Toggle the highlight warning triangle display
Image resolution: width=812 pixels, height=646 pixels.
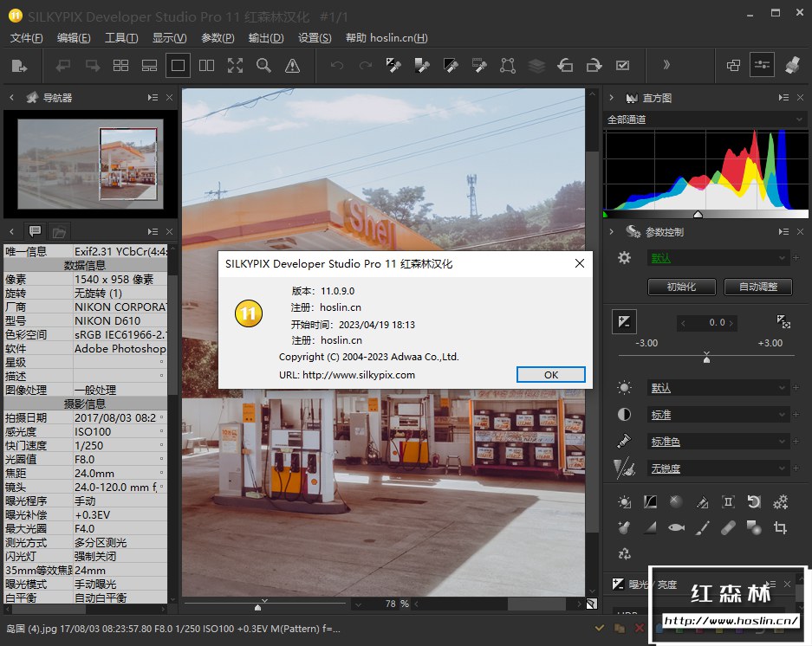tap(292, 65)
